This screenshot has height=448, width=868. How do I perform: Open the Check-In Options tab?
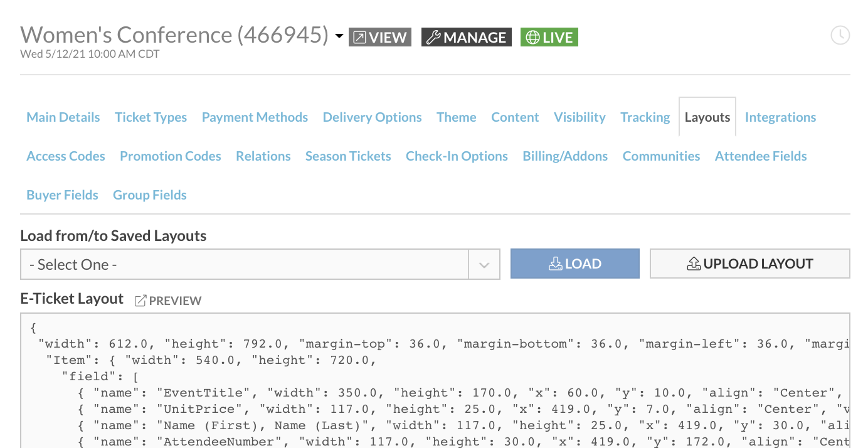click(457, 156)
